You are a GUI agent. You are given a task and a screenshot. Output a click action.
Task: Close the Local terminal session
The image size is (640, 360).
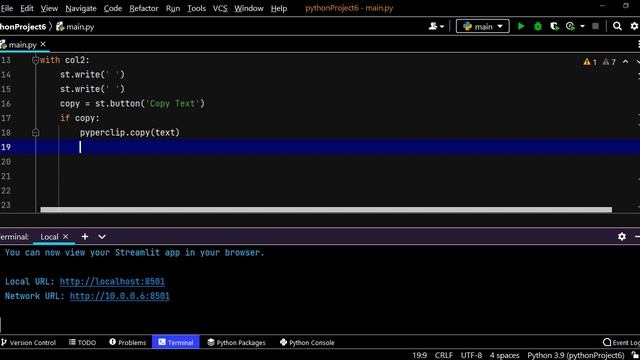click(x=65, y=236)
